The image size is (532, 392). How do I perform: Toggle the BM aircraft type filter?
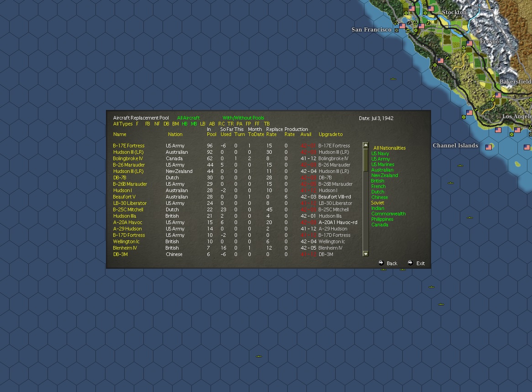175,124
